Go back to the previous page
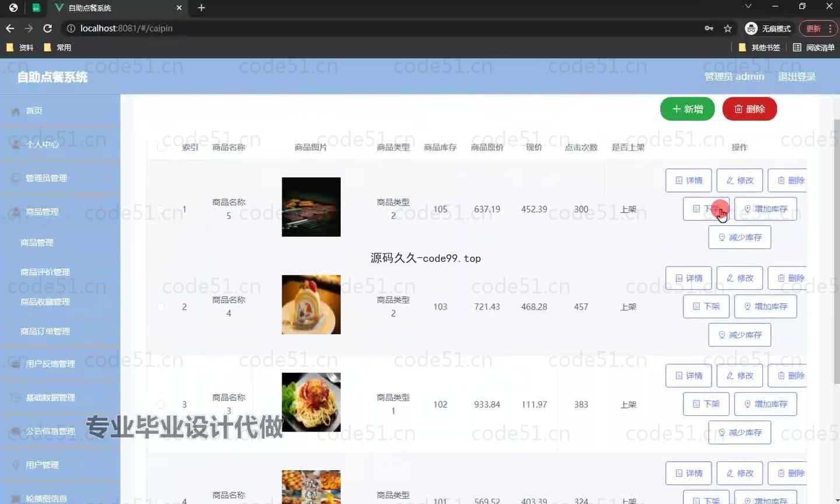Screen dimensions: 840x504 pos(10,28)
